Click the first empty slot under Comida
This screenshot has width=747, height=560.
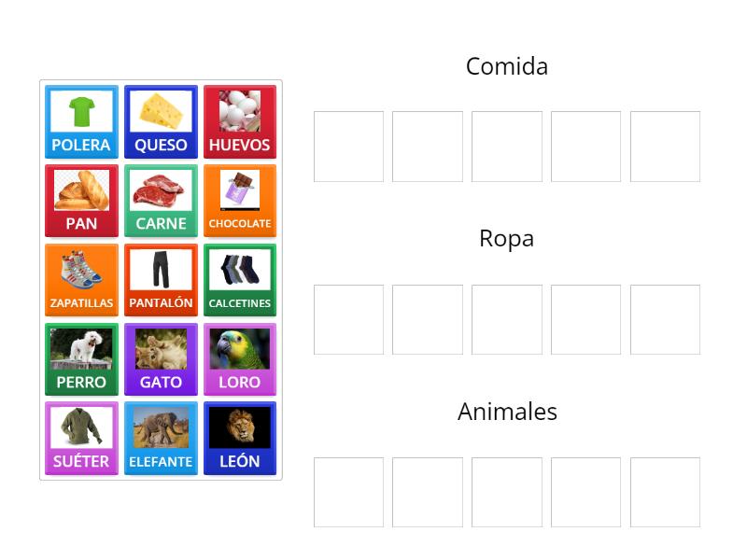348,146
